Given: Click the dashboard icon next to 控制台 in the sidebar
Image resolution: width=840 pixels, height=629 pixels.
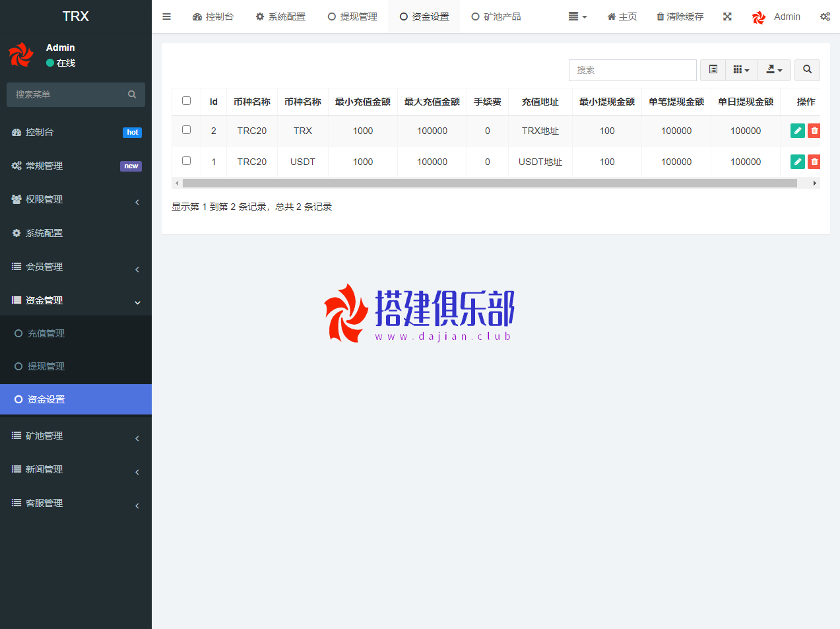Looking at the screenshot, I should coord(16,132).
